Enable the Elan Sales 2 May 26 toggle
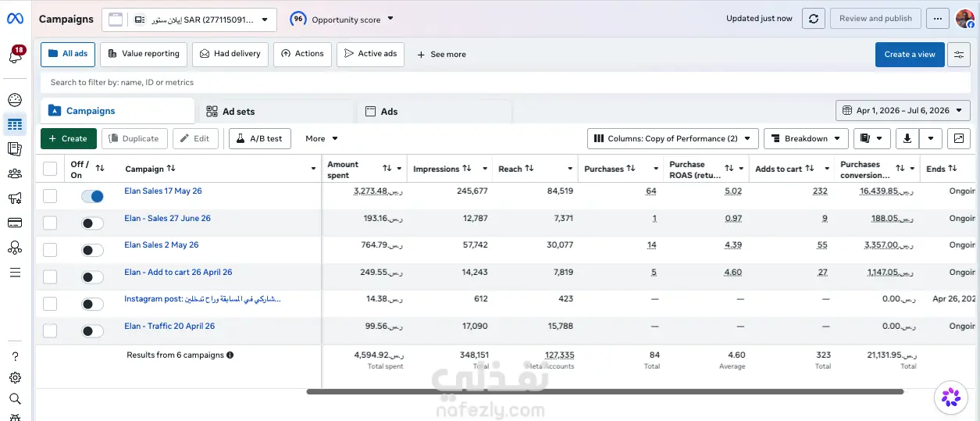This screenshot has width=980, height=421. click(92, 250)
